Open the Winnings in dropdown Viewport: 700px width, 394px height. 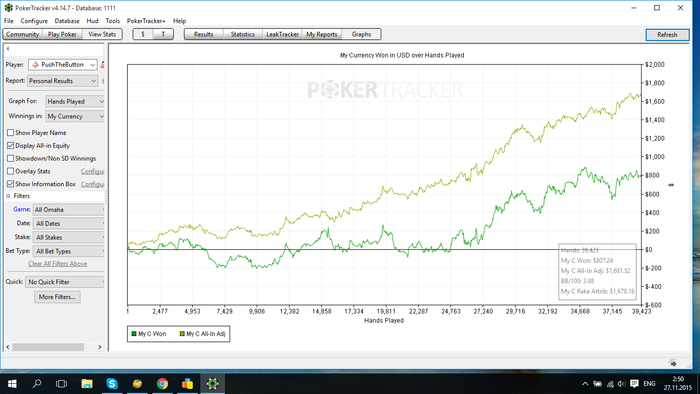pyautogui.click(x=75, y=116)
